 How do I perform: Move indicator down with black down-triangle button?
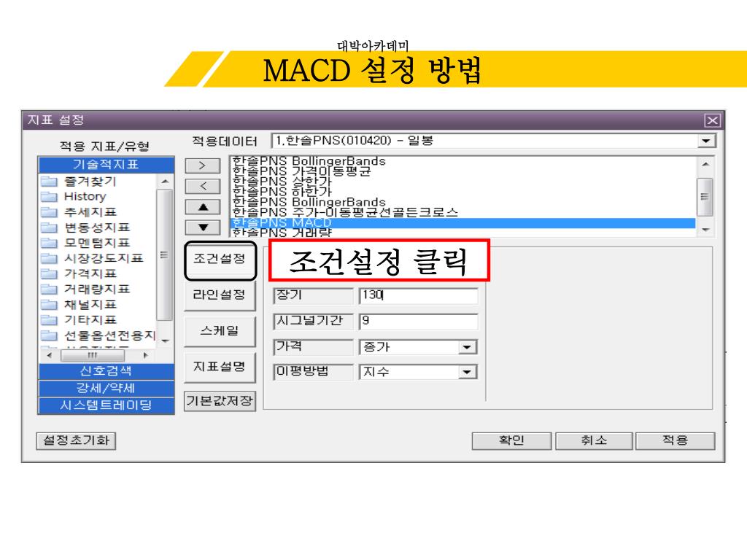pos(203,227)
